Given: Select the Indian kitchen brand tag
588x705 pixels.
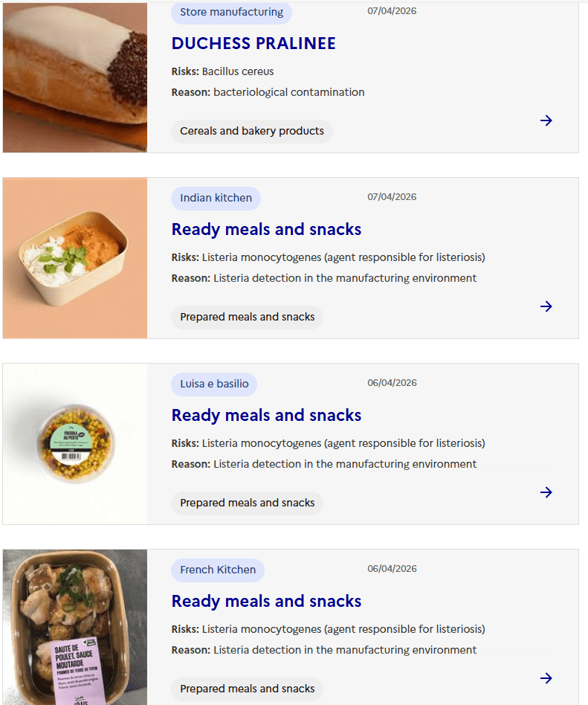Looking at the screenshot, I should (x=216, y=198).
